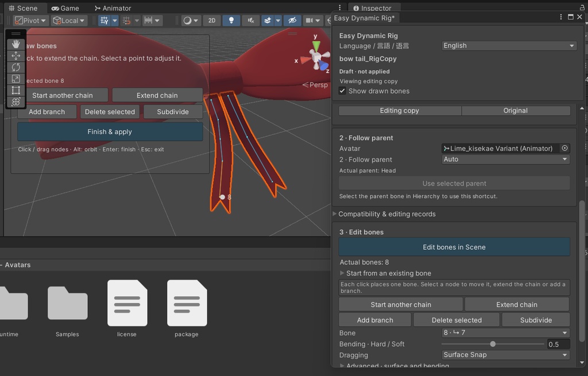Select the Hand view tool
This screenshot has height=376, width=588.
point(16,44)
